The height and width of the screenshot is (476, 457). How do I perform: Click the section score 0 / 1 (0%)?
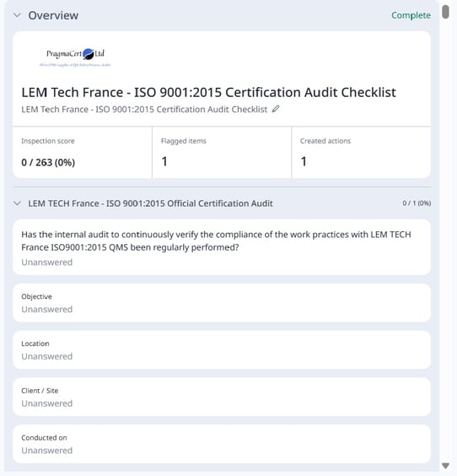click(x=417, y=203)
